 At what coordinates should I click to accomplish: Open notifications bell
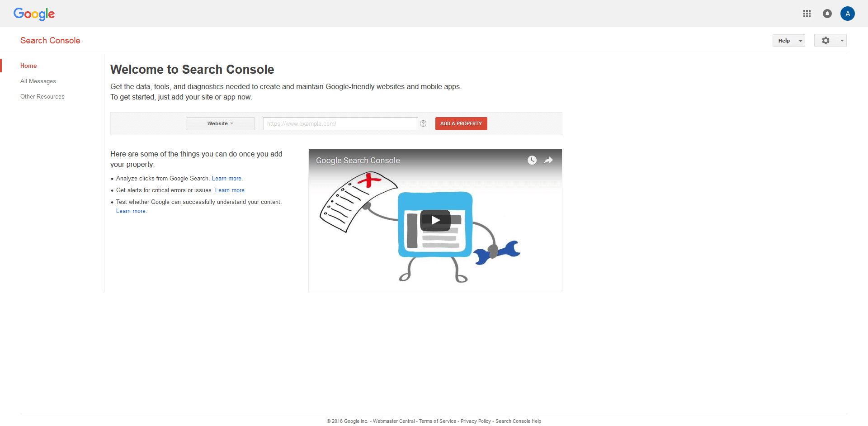click(827, 14)
